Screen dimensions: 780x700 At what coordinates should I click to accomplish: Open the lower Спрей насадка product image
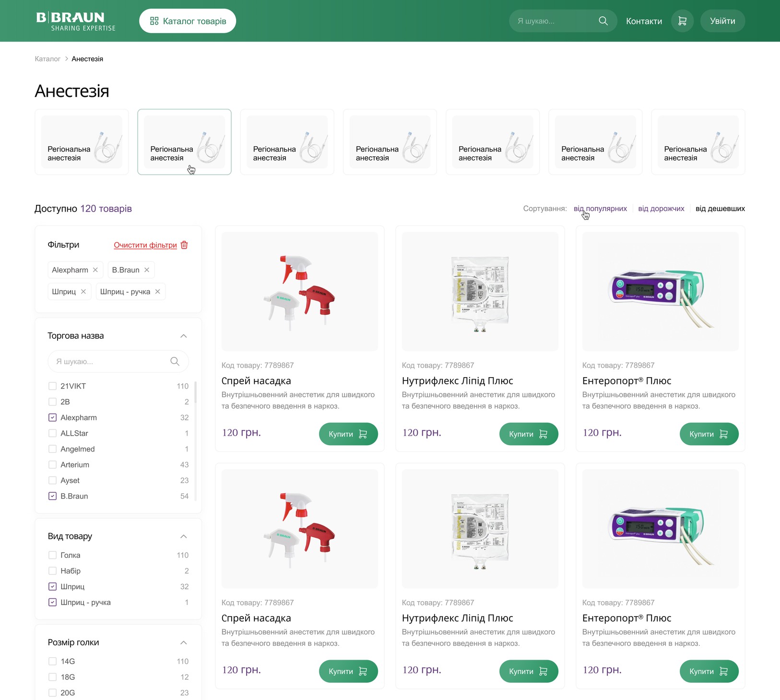(300, 529)
